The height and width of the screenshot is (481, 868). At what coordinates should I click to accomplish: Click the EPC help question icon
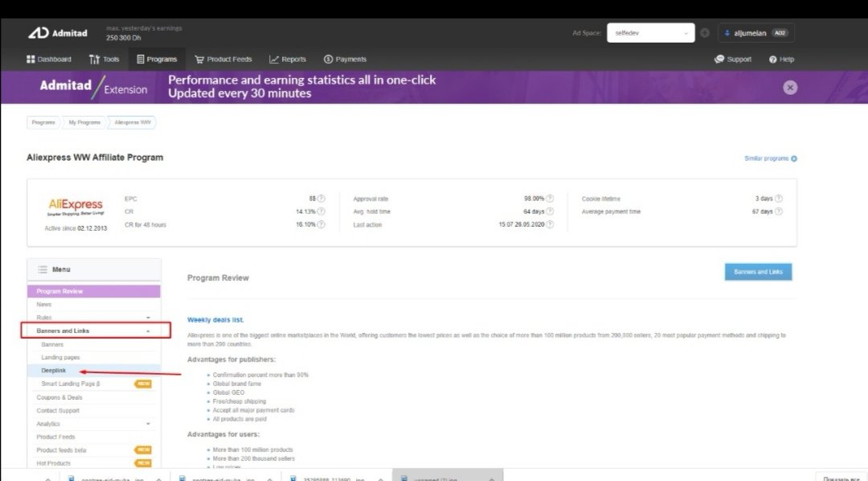[321, 199]
